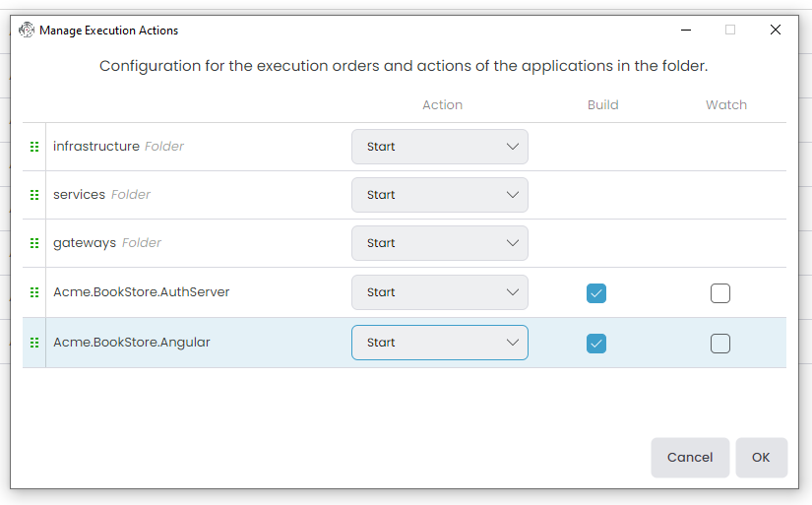Click the Acme.BookStore.Angular drag handle icon
The height and width of the screenshot is (505, 812).
point(34,343)
